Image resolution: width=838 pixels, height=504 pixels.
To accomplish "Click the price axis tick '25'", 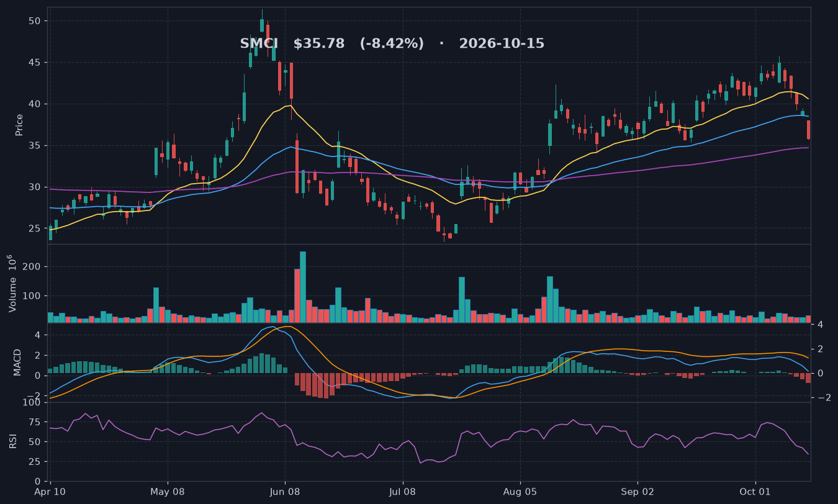I will pyautogui.click(x=34, y=229).
